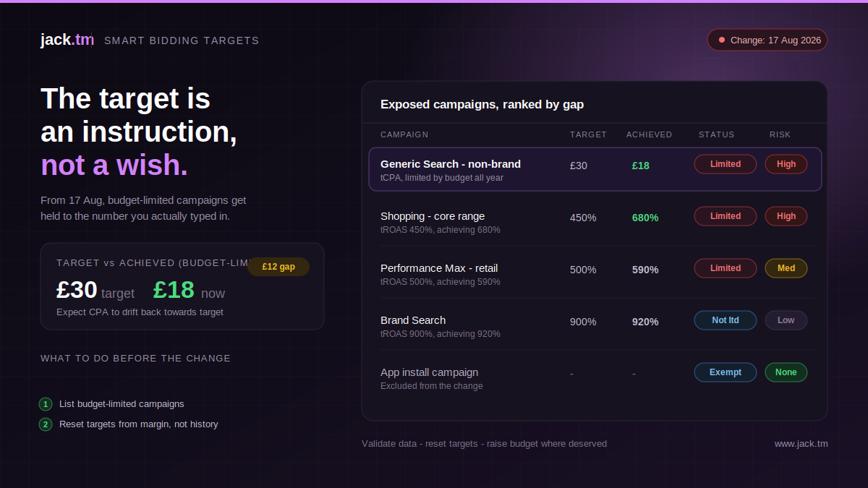Click the 900% target value
Screen dimensions: 868x488
pos(583,322)
